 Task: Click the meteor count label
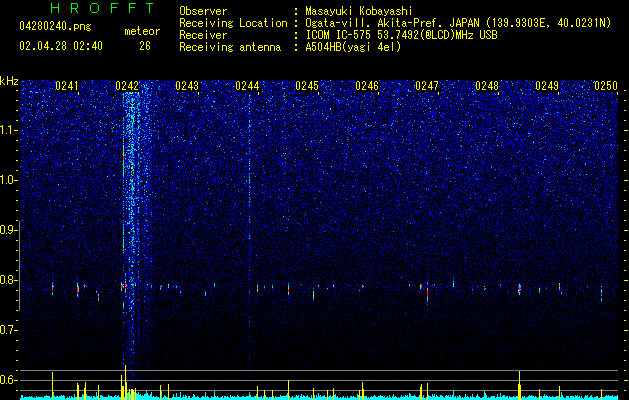142,31
